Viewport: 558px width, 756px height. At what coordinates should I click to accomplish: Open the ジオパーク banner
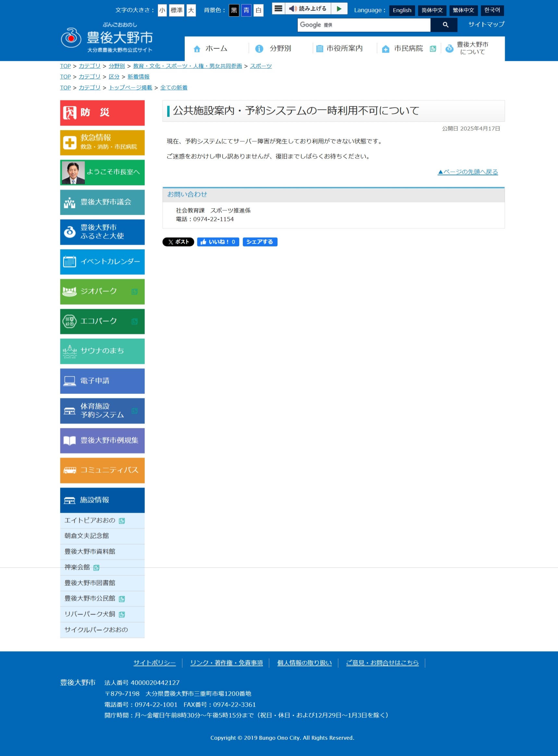coord(102,292)
